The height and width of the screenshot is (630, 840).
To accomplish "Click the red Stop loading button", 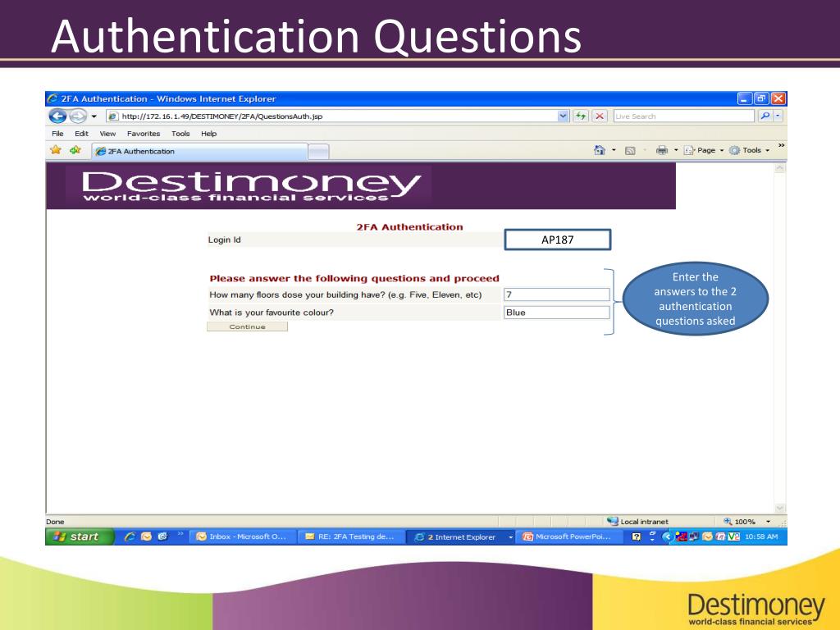I will click(600, 116).
